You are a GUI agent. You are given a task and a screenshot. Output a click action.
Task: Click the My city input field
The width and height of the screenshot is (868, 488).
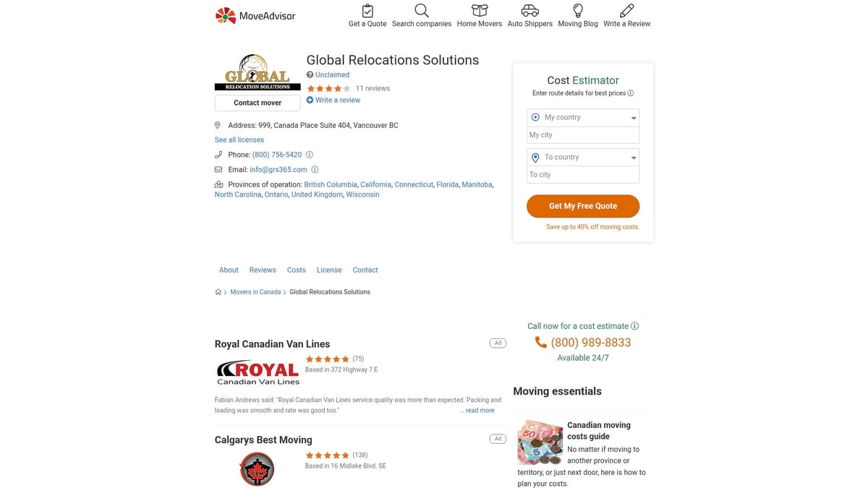[x=583, y=135]
